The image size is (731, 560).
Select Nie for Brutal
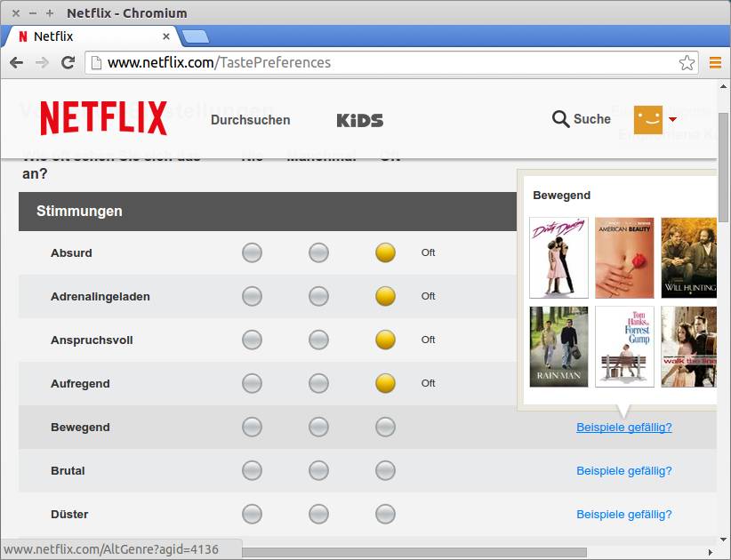pyautogui.click(x=253, y=470)
